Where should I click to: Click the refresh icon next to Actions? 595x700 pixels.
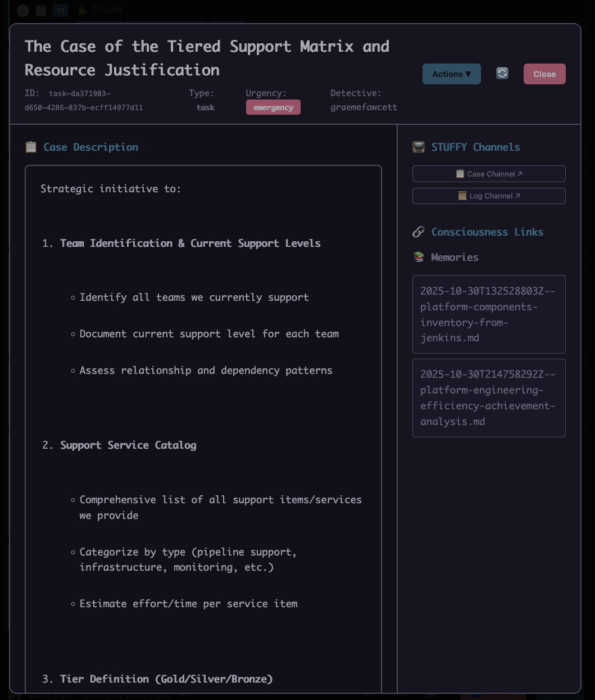coord(502,74)
